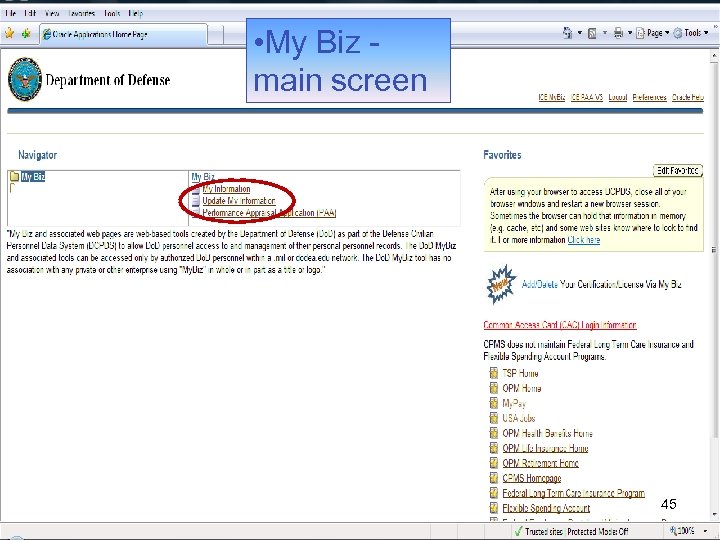Open the Page toolbar menu

[x=652, y=33]
